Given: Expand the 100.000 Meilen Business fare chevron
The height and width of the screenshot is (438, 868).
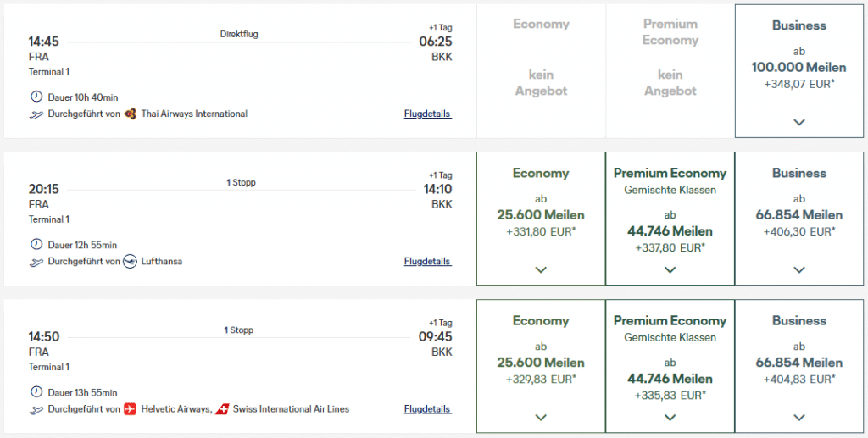Looking at the screenshot, I should 798,122.
